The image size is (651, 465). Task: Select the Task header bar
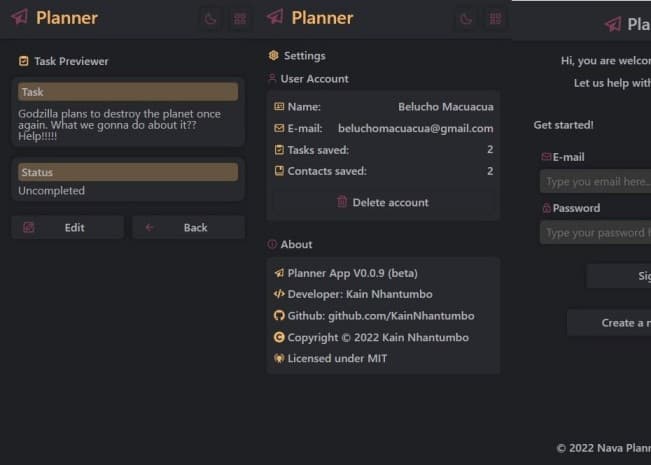tap(128, 92)
